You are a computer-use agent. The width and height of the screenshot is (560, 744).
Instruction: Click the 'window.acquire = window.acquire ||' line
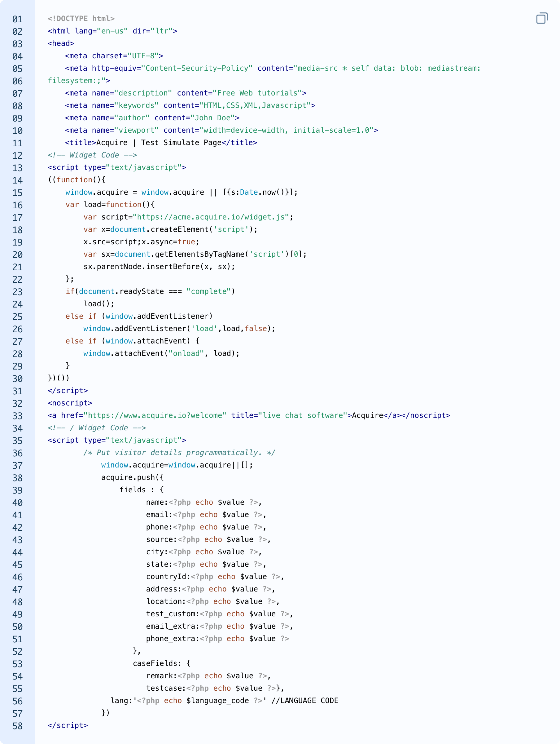[182, 193]
